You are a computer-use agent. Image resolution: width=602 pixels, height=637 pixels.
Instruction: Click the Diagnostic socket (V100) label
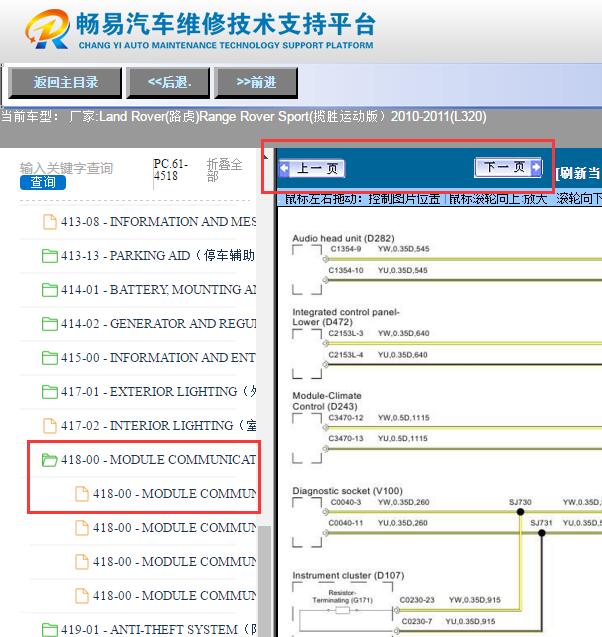[x=347, y=491]
